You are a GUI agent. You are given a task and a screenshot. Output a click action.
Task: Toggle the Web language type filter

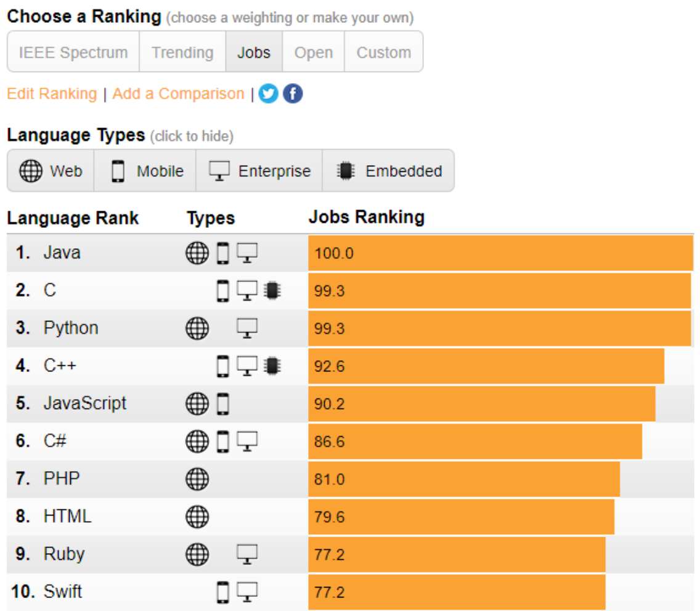51,171
